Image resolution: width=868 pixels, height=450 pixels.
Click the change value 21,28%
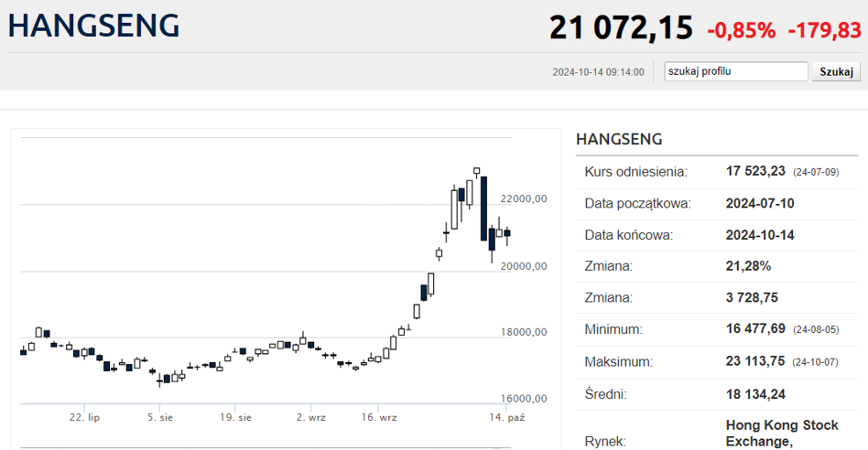(748, 266)
